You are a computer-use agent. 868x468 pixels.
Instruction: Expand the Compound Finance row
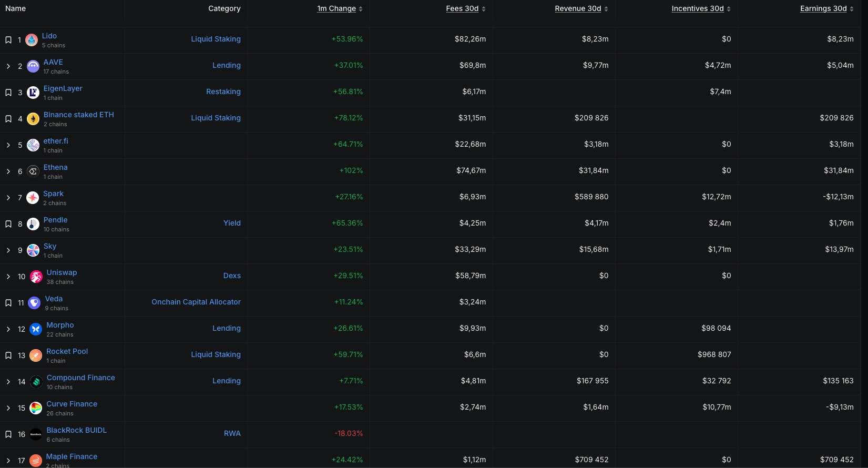pyautogui.click(x=8, y=382)
